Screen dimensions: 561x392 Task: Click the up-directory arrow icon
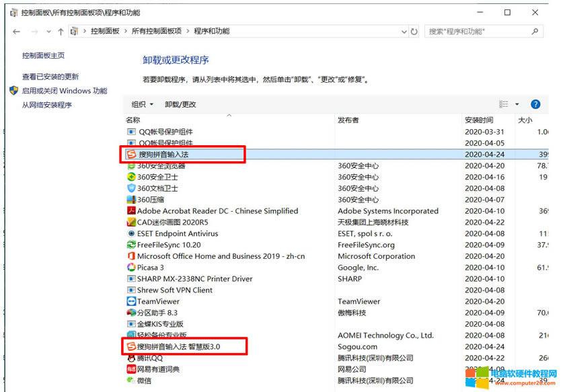coord(61,32)
